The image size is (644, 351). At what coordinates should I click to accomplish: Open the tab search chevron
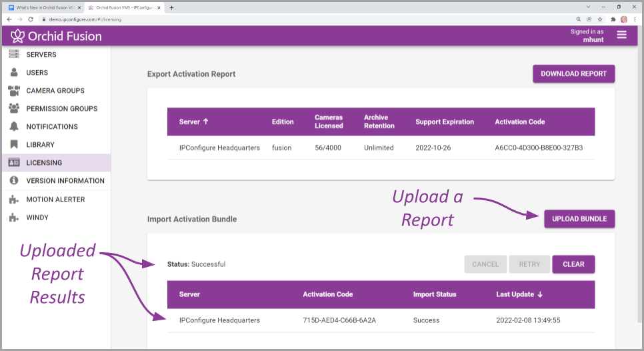(588, 7)
